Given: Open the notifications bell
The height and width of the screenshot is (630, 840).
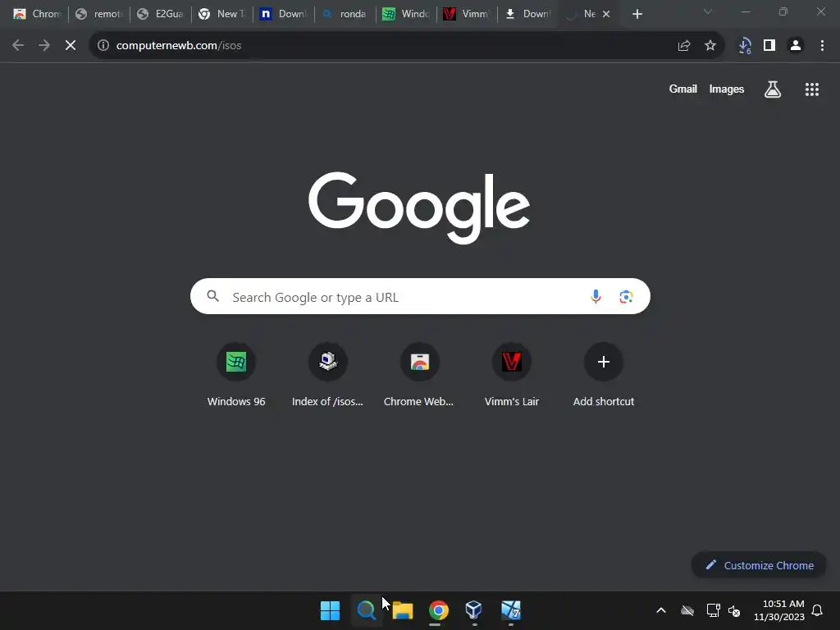Looking at the screenshot, I should (x=817, y=610).
